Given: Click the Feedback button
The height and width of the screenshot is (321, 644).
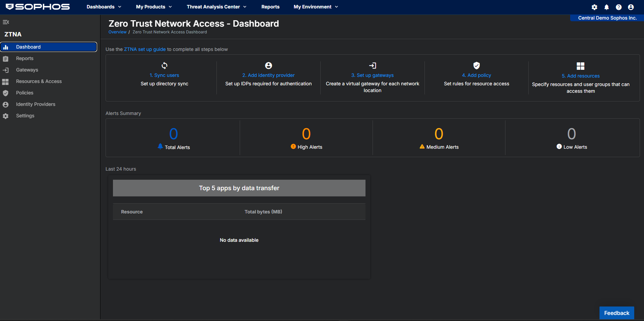Looking at the screenshot, I should (x=617, y=313).
